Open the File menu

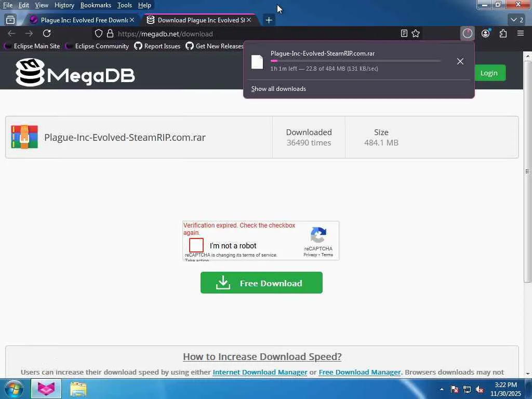click(8, 5)
